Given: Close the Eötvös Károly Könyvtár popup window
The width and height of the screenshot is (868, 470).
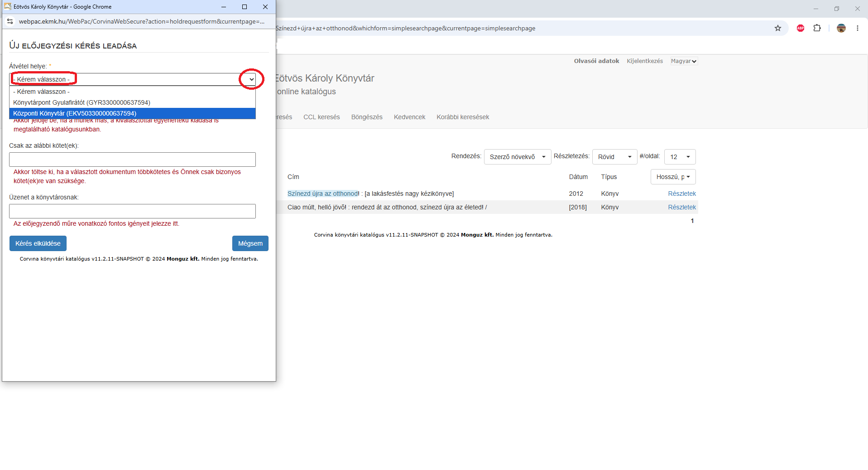Looking at the screenshot, I should point(265,7).
